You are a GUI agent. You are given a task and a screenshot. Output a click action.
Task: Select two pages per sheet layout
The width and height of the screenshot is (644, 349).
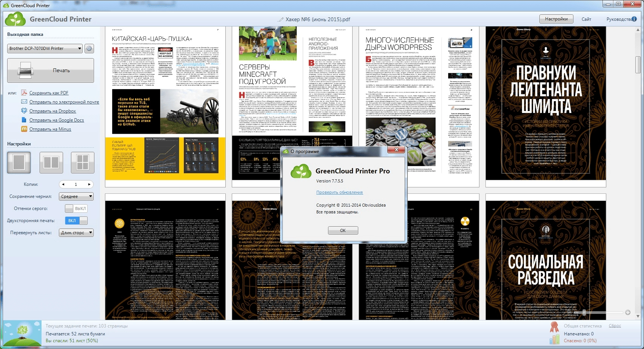51,162
